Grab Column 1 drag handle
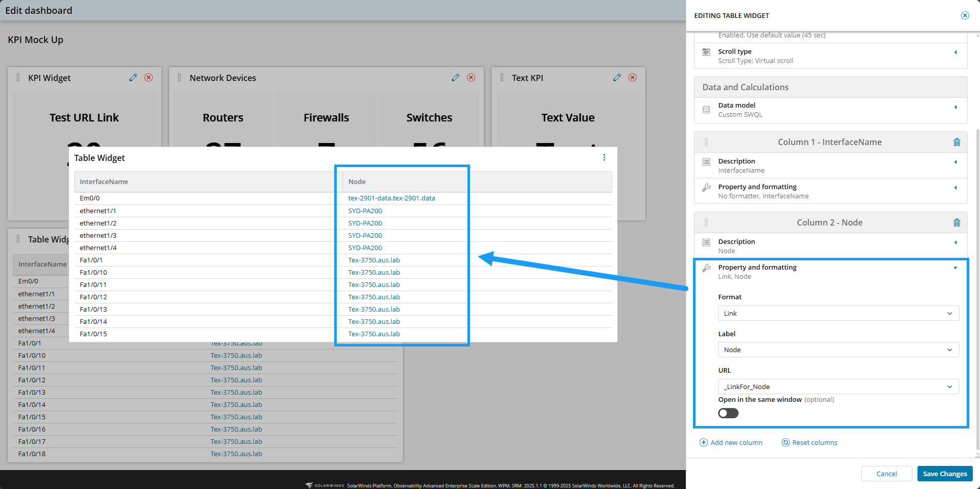The width and height of the screenshot is (980, 489). pyautogui.click(x=706, y=142)
